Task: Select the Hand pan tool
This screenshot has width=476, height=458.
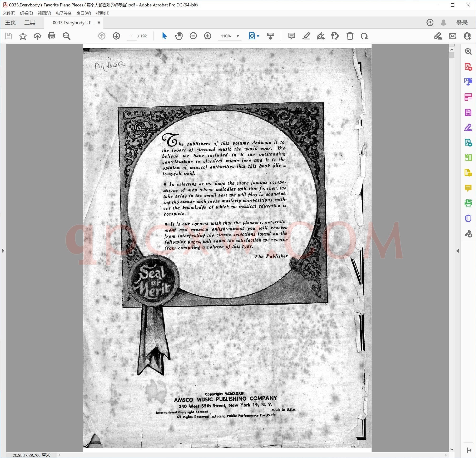Action: pyautogui.click(x=179, y=36)
